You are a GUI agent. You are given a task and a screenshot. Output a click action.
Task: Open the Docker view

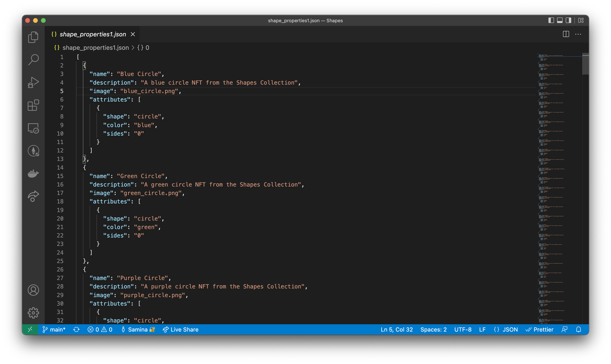point(33,173)
